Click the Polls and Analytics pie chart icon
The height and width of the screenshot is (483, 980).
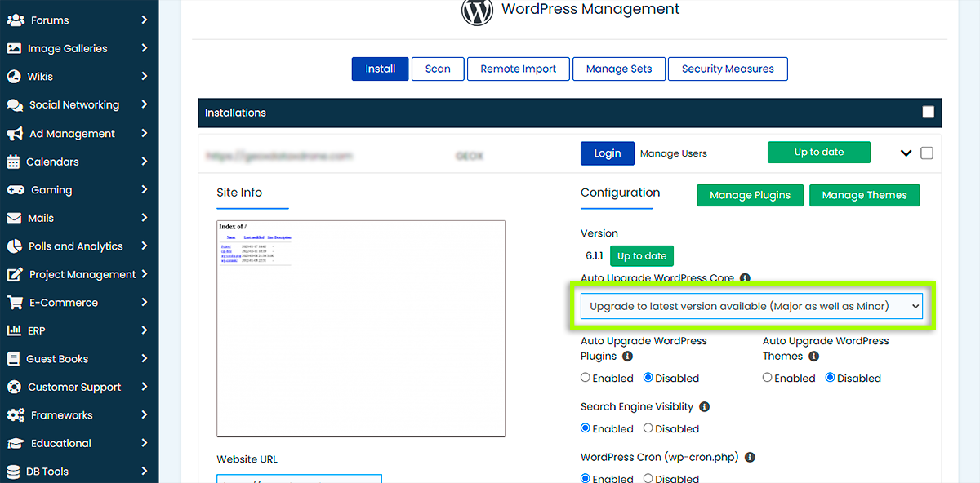coord(14,246)
